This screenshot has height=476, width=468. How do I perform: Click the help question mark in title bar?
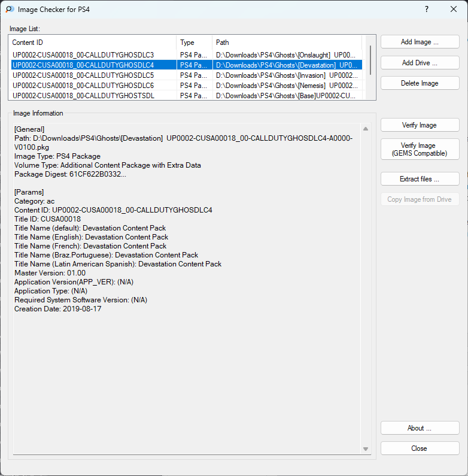427,9
